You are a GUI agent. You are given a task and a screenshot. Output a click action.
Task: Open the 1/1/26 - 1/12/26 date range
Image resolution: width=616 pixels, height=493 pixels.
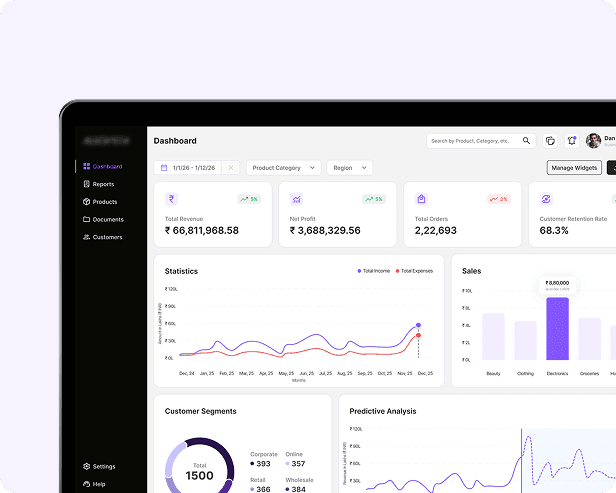pos(188,168)
